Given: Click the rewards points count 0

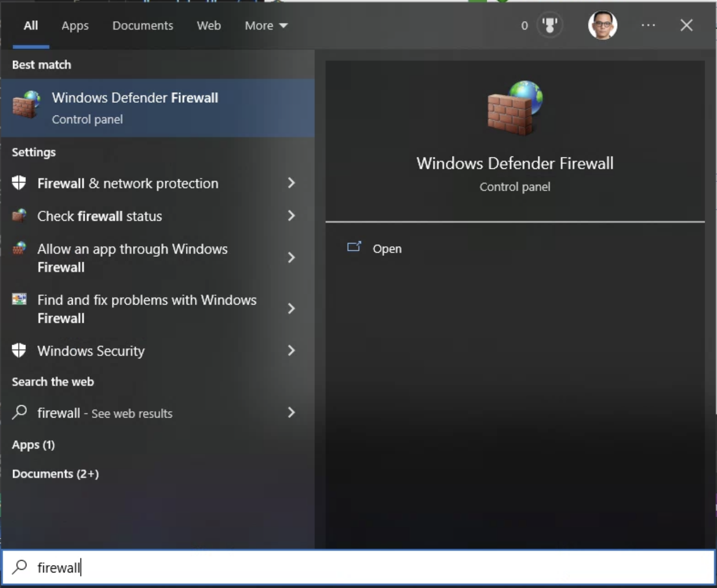Looking at the screenshot, I should click(x=524, y=26).
